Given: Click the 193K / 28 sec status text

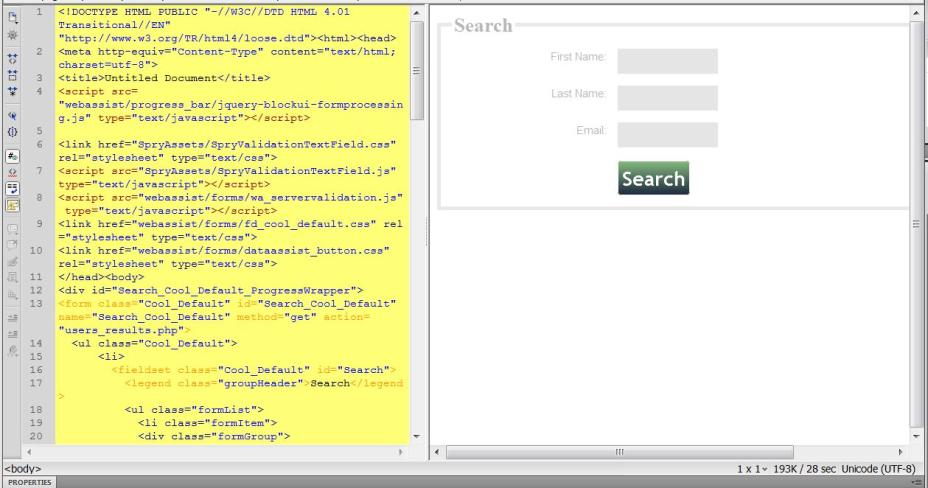Looking at the screenshot, I should pos(804,469).
